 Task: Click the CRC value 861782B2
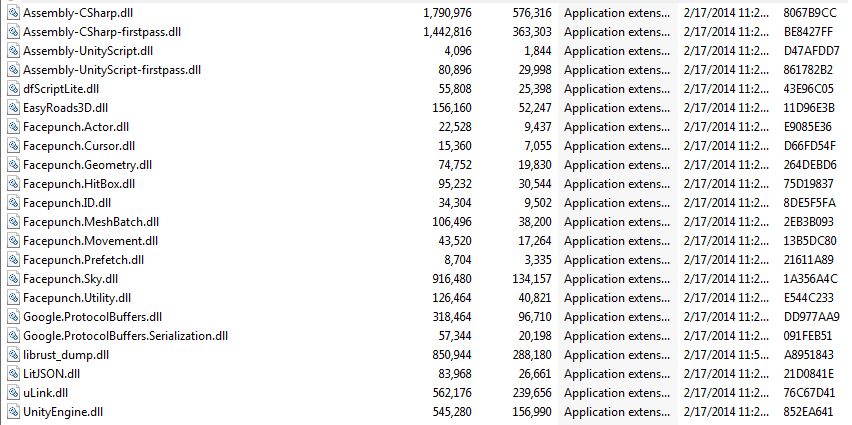click(x=808, y=70)
